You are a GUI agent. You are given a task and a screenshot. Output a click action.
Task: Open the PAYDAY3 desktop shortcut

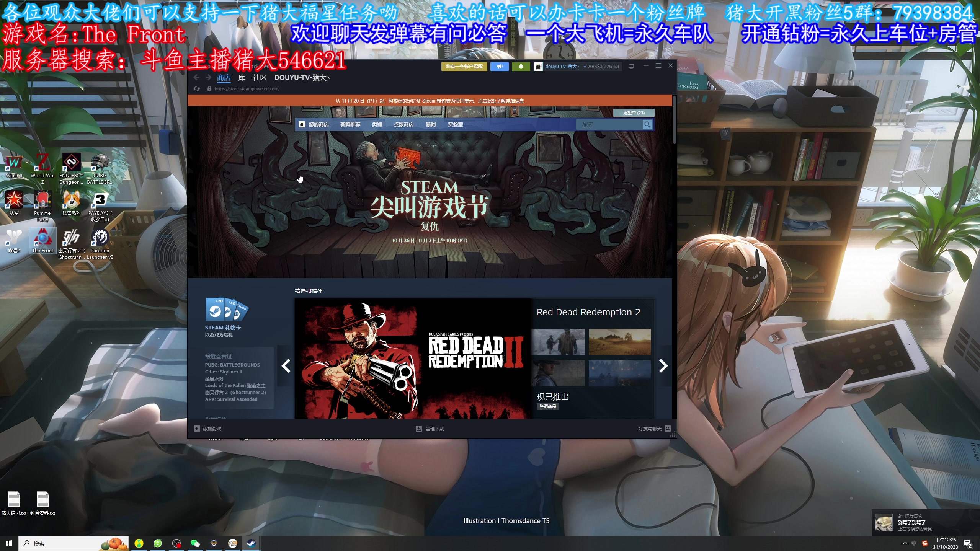[x=100, y=206]
